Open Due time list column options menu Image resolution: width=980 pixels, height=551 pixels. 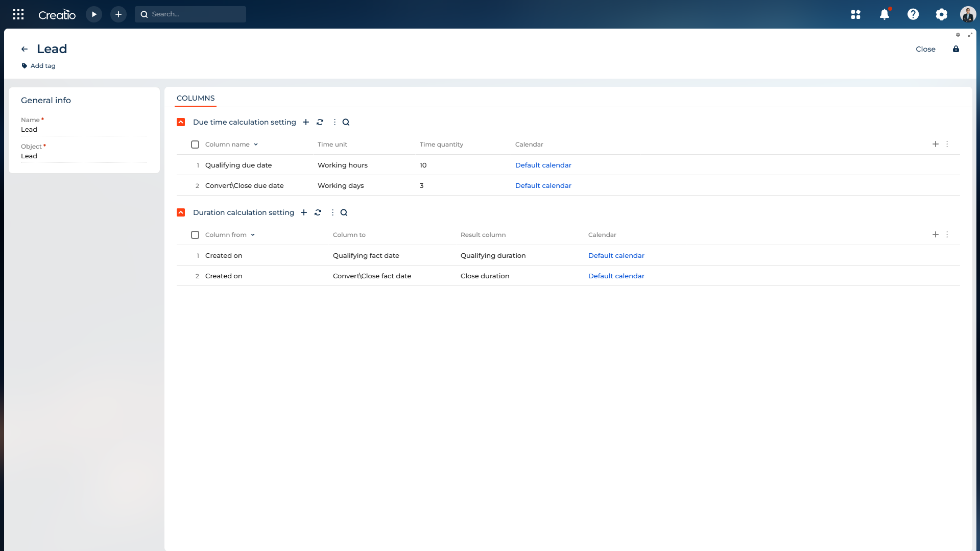(x=947, y=144)
